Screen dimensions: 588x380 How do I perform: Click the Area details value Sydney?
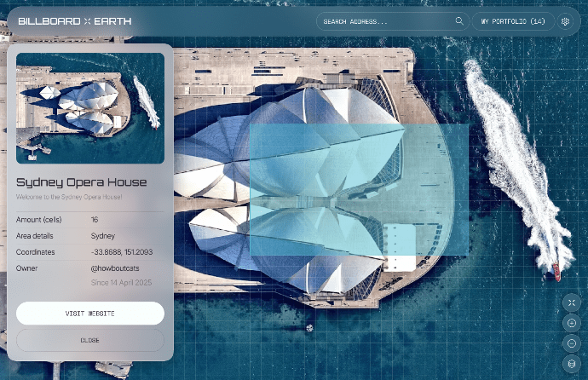pos(103,236)
